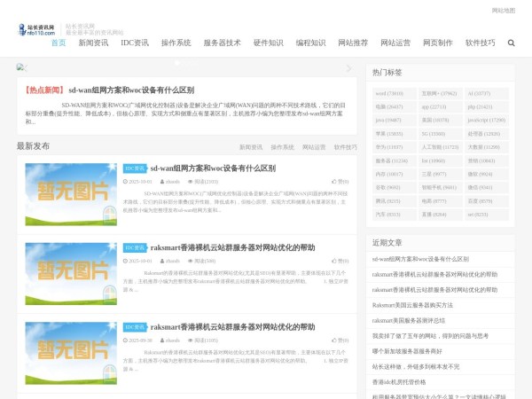Click the nb110.com site logo

(35, 30)
